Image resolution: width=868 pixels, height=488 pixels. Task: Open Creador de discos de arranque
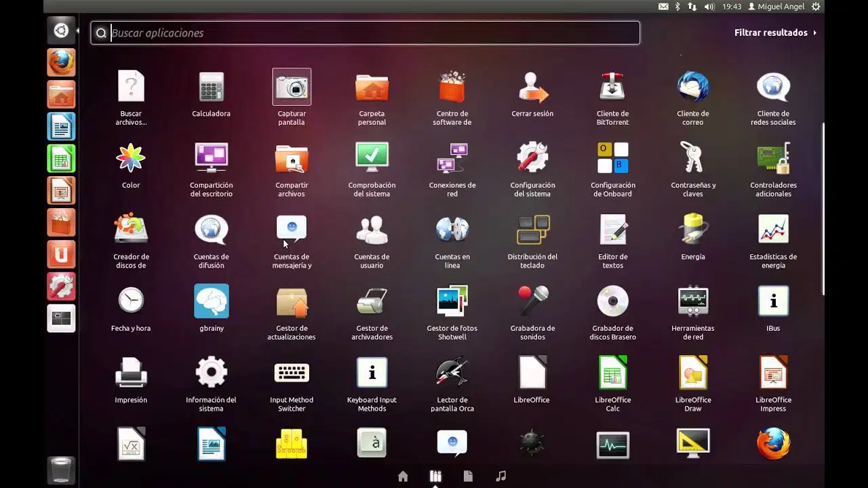tap(131, 230)
